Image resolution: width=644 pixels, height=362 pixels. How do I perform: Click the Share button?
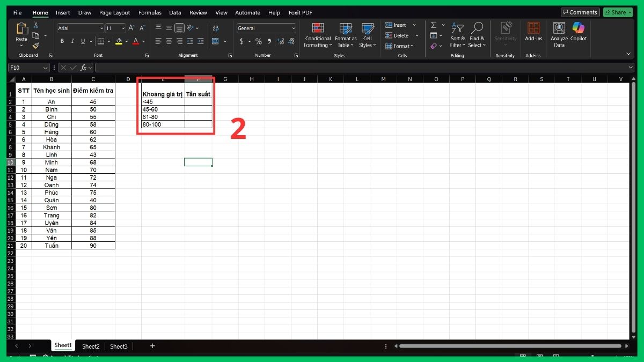(617, 12)
